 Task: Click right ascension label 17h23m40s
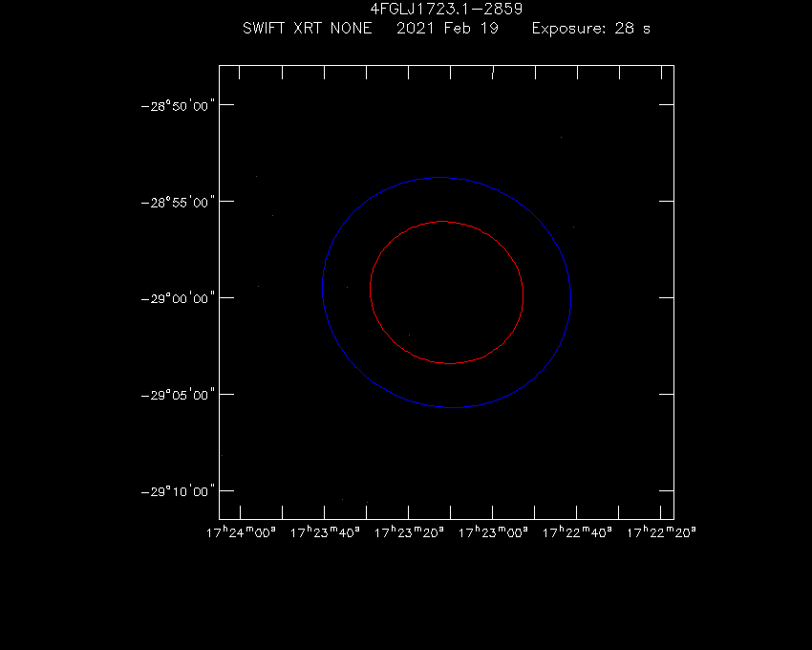pos(325,532)
